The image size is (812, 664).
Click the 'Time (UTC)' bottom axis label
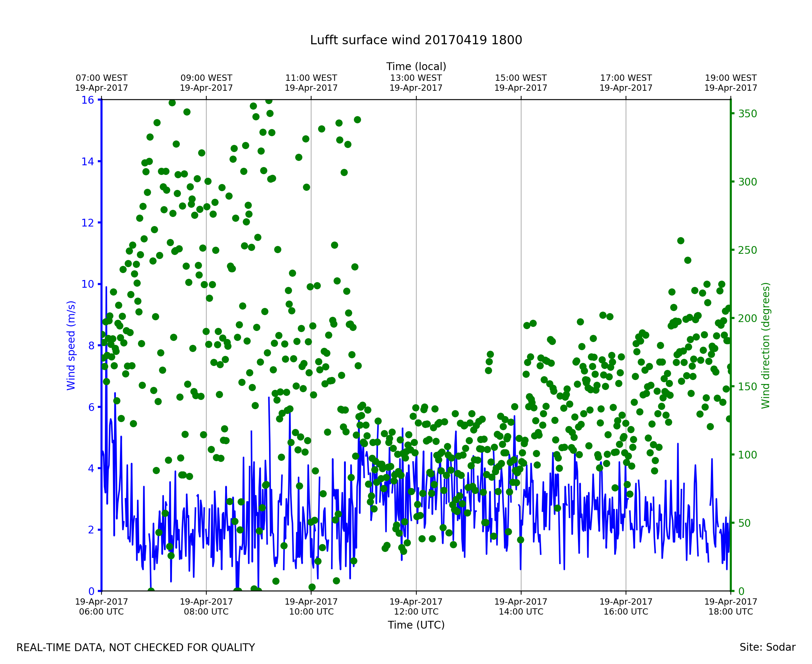[x=416, y=625]
